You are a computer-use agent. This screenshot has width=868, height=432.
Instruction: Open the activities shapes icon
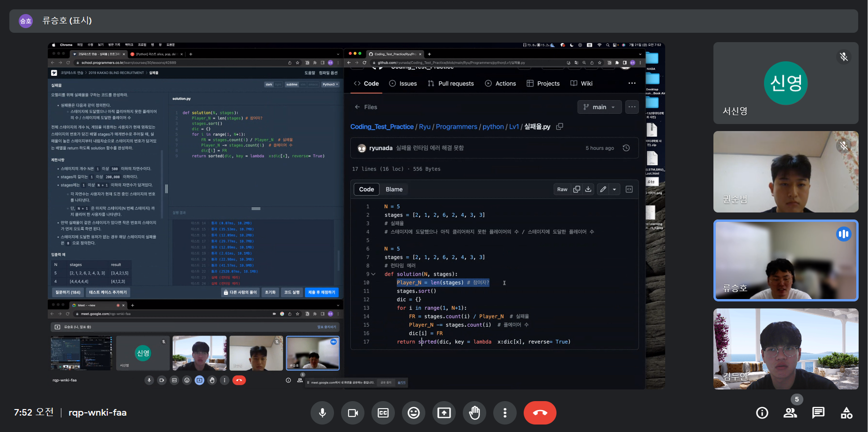coord(846,412)
